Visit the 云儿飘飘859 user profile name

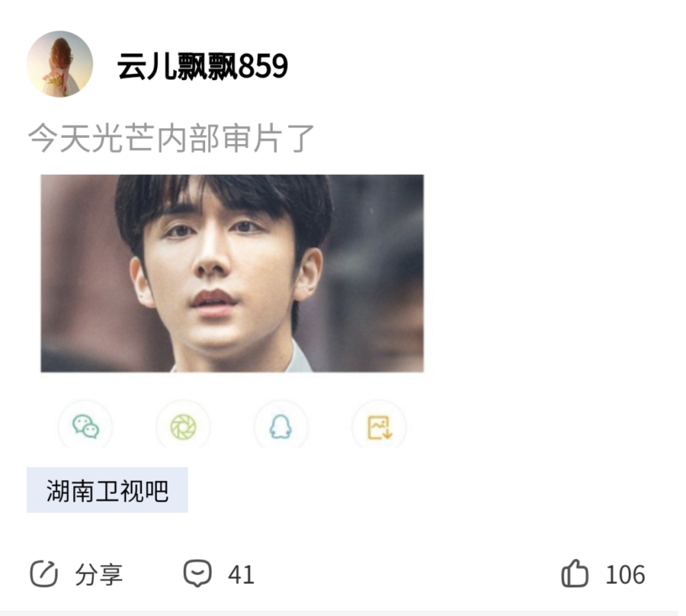point(202,67)
